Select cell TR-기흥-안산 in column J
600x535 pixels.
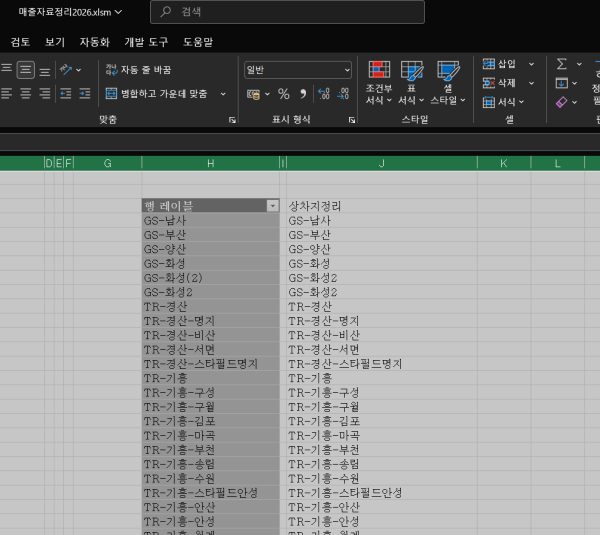point(382,507)
